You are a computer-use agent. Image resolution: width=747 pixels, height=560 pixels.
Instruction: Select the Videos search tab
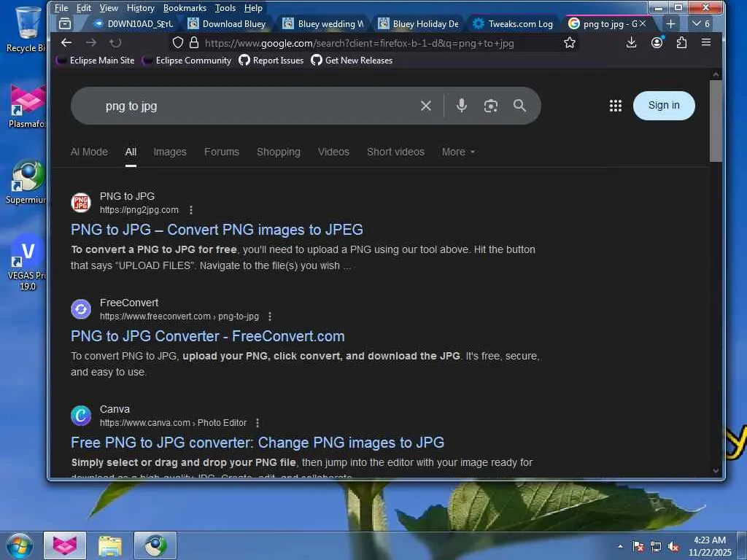point(333,152)
